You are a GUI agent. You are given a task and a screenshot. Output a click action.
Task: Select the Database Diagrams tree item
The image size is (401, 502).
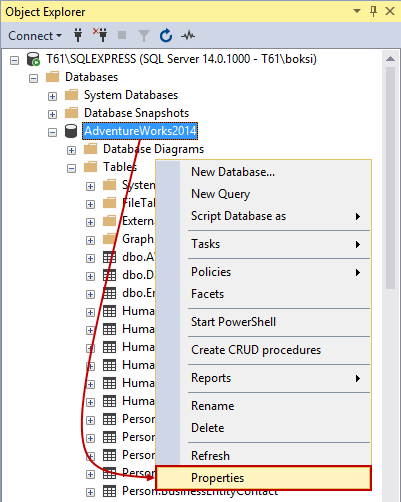click(153, 149)
